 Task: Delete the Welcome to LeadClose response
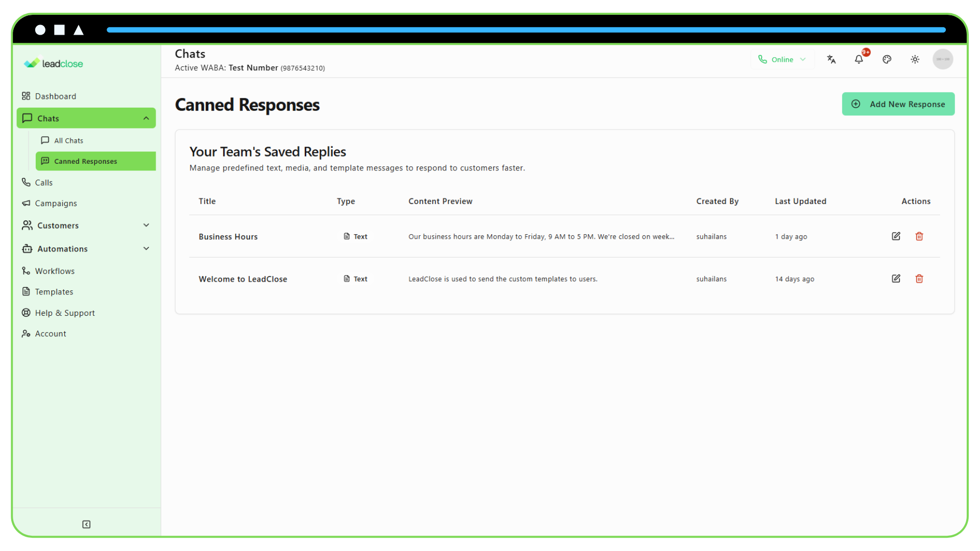tap(919, 279)
